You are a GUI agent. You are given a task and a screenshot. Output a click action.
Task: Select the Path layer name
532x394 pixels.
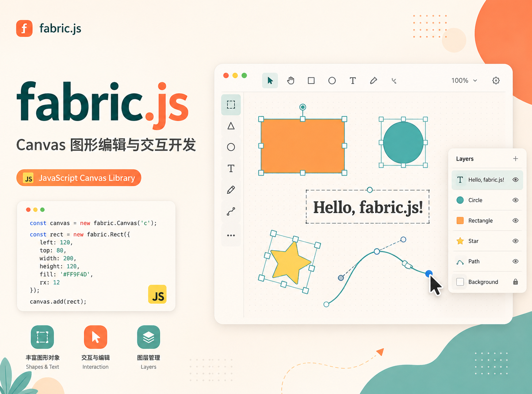point(474,262)
